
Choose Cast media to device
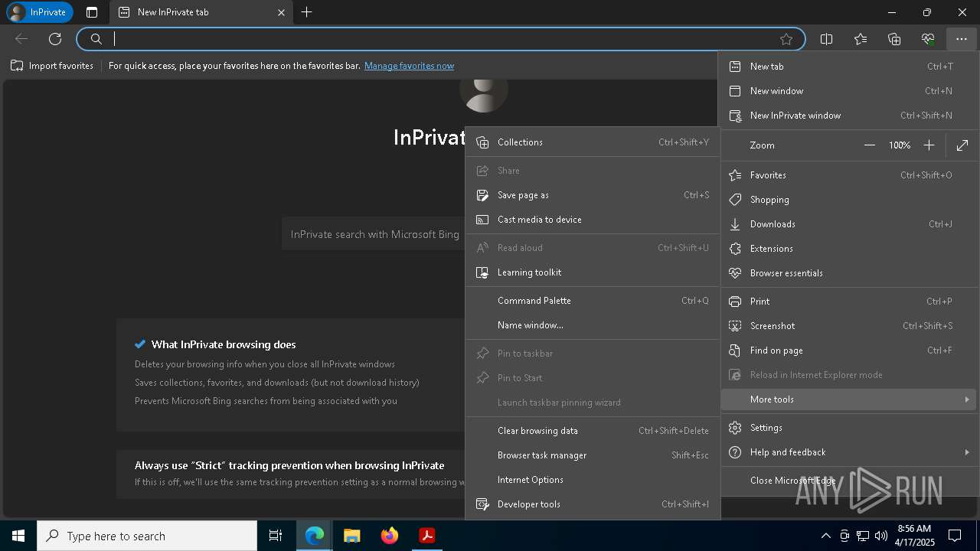coord(593,220)
